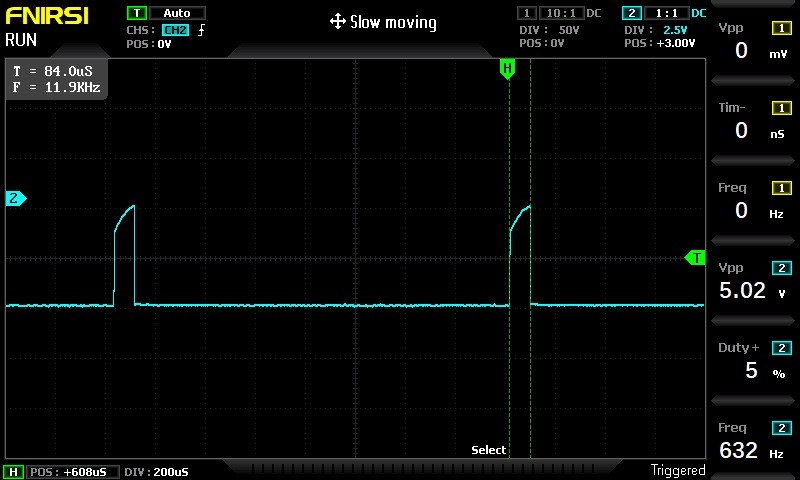Click the channel 1 badge beside Tim-
Image resolution: width=800 pixels, height=480 pixels.
tap(782, 108)
